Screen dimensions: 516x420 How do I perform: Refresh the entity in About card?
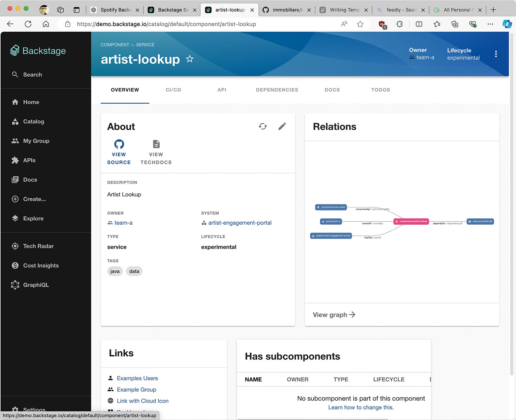tap(263, 126)
